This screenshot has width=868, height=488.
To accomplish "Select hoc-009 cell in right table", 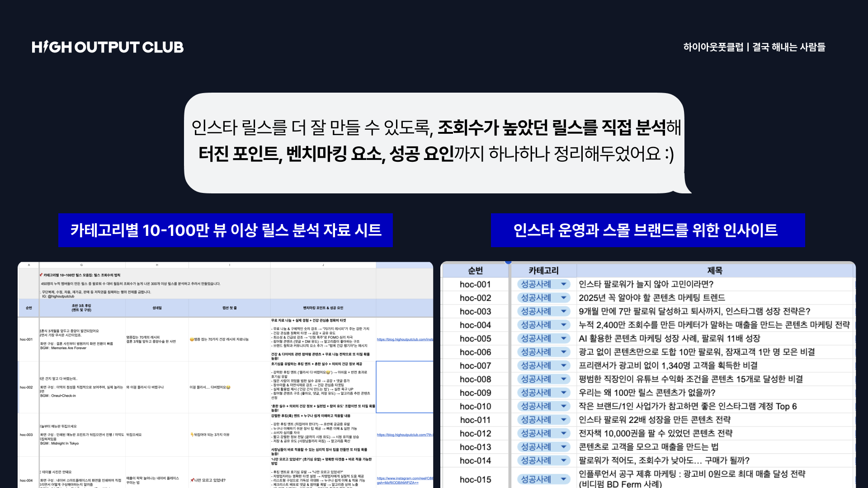I will (475, 393).
